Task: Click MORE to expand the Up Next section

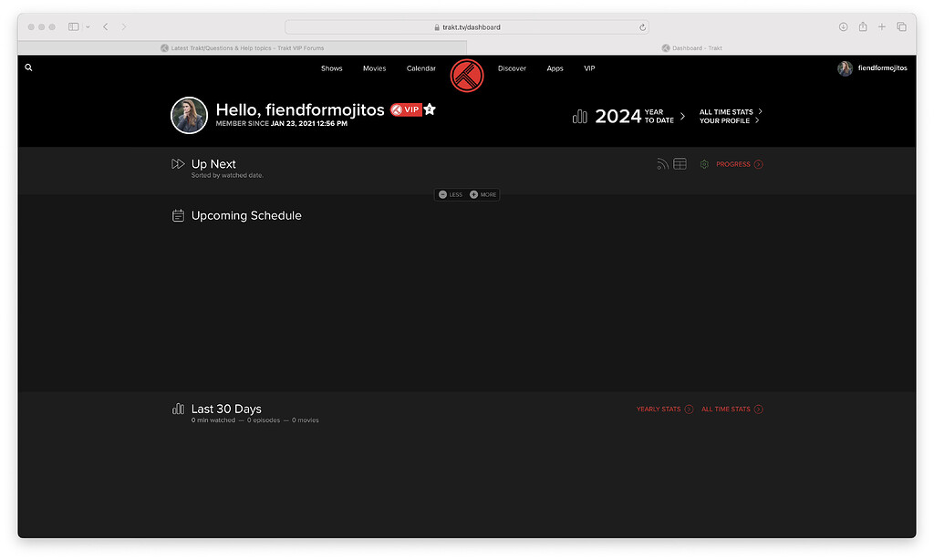Action: click(483, 194)
